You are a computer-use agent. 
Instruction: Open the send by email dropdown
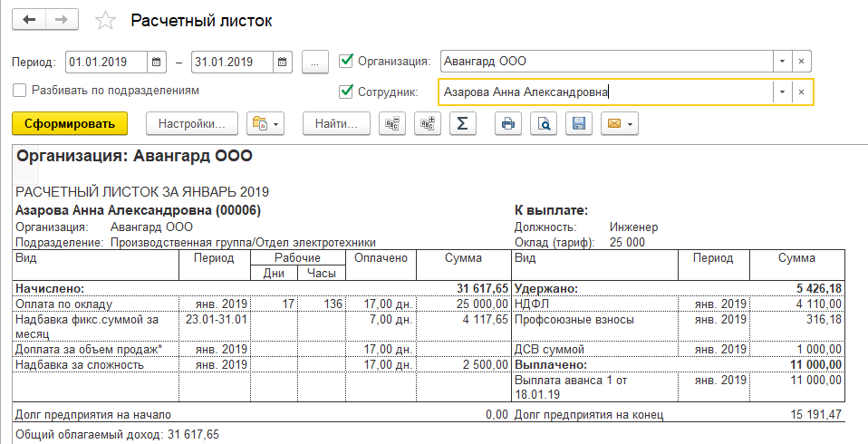(x=620, y=123)
